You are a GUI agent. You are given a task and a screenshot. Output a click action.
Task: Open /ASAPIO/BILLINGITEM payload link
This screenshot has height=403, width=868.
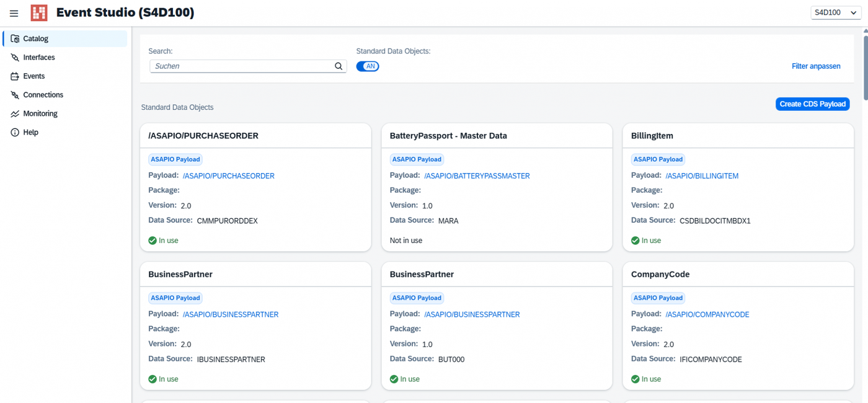[702, 176]
